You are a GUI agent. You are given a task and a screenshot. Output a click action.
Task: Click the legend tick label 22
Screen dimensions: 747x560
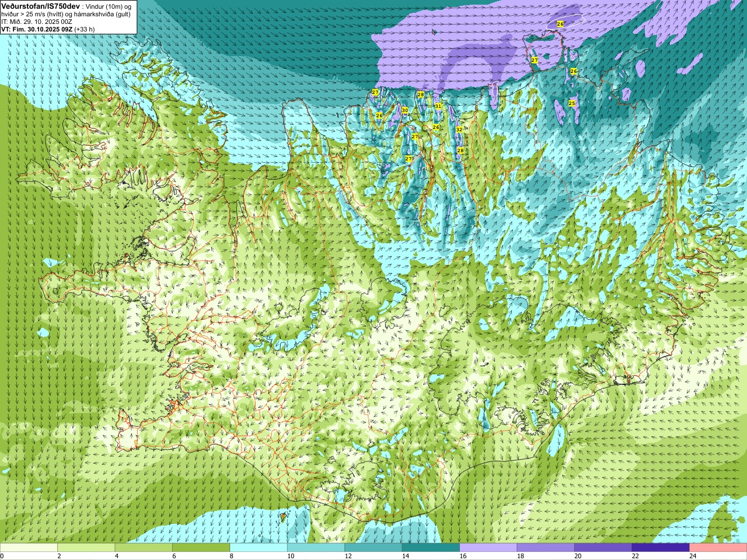point(635,556)
